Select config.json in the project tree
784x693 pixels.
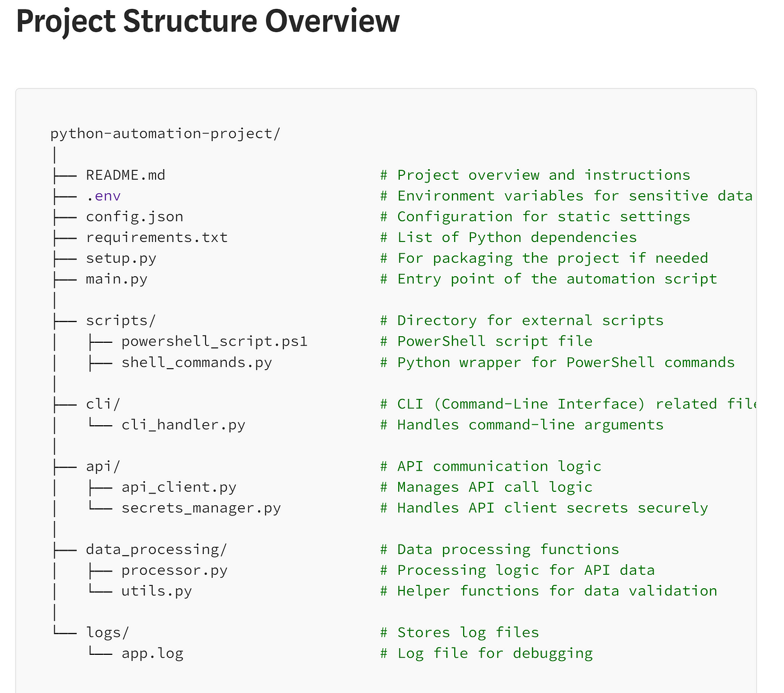[x=134, y=217]
